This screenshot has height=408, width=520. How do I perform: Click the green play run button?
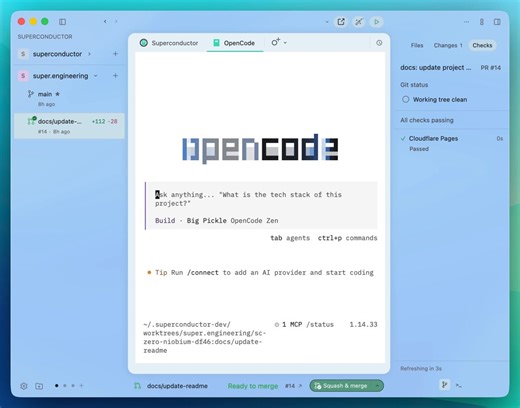tap(376, 22)
